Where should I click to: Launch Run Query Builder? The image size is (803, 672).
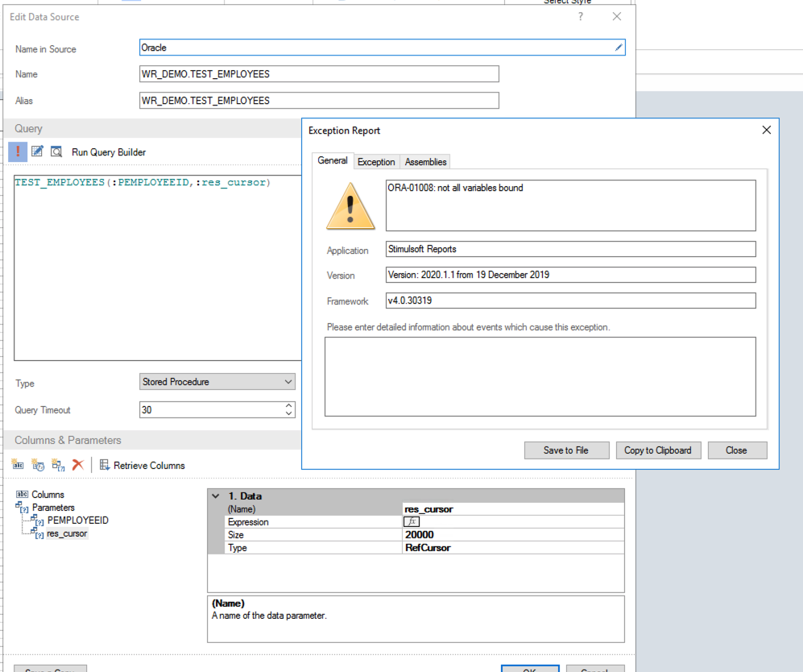click(109, 152)
